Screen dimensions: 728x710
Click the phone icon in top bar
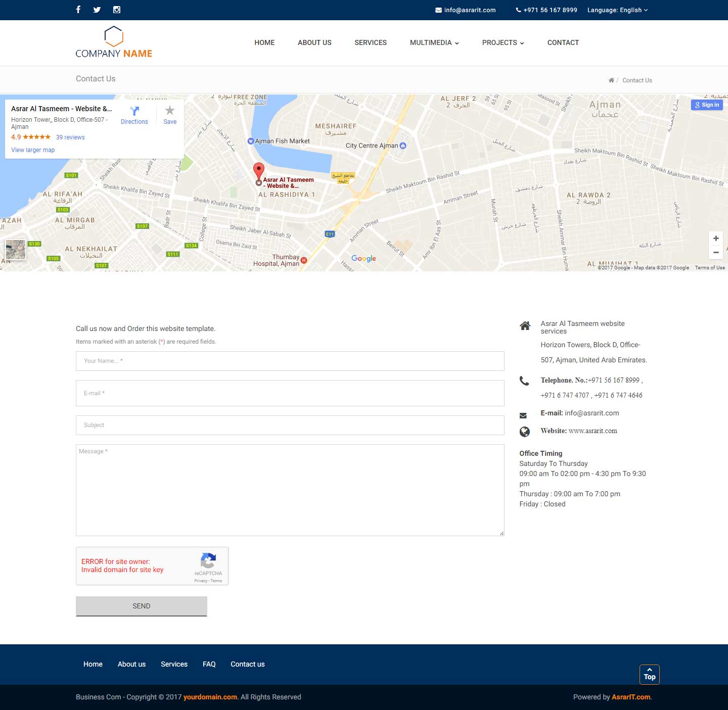tap(518, 10)
